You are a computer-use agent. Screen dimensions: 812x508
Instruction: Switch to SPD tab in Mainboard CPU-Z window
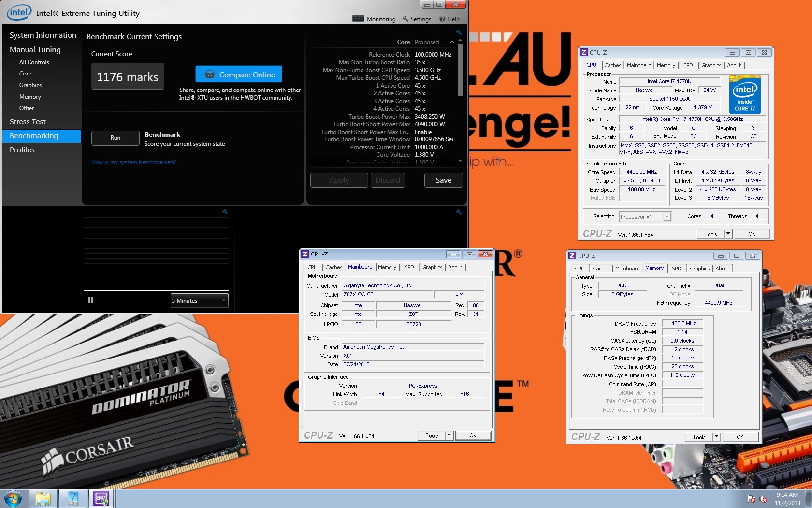coord(409,267)
